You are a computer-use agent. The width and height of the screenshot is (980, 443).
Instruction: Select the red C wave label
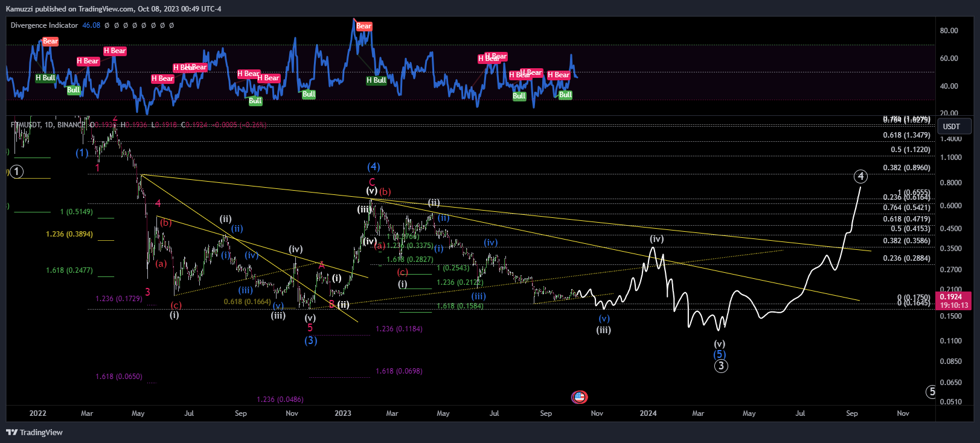pyautogui.click(x=372, y=182)
